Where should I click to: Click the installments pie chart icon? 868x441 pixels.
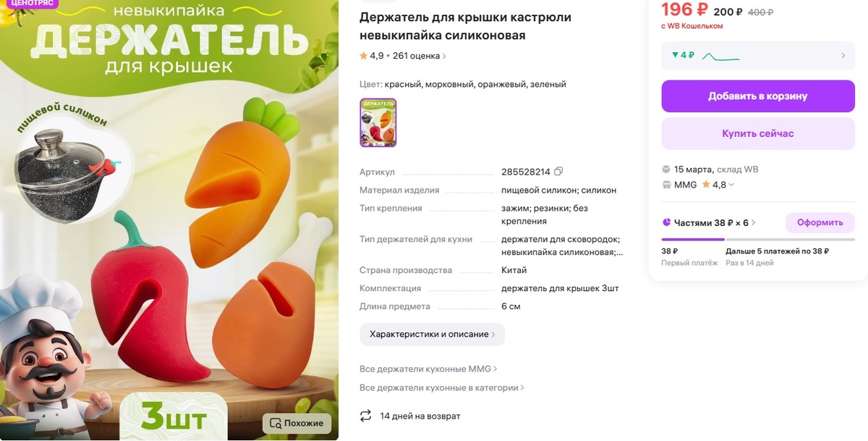point(666,222)
